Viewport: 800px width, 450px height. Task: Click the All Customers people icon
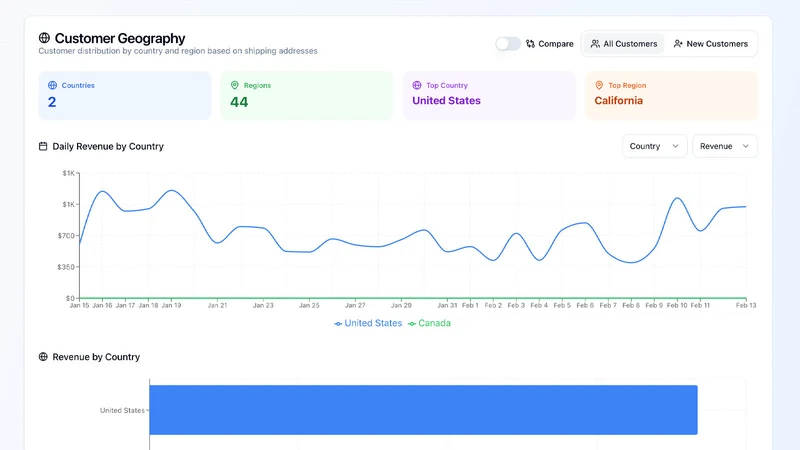tap(595, 44)
